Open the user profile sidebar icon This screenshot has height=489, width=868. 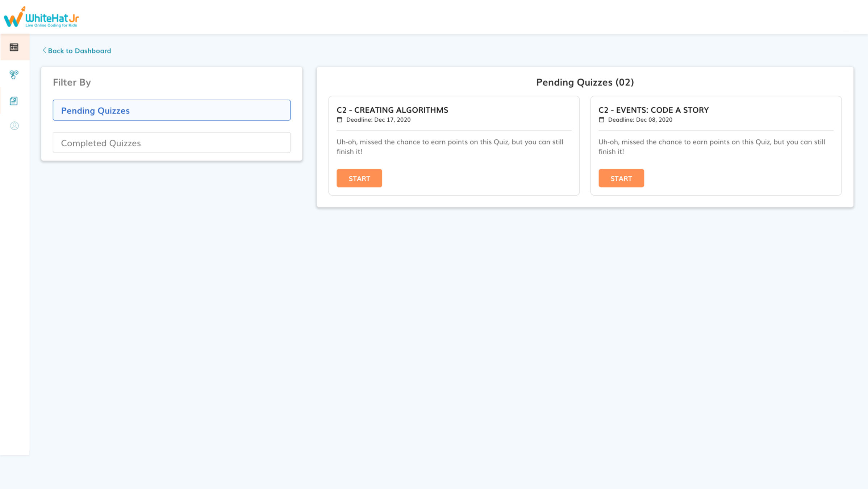point(14,126)
